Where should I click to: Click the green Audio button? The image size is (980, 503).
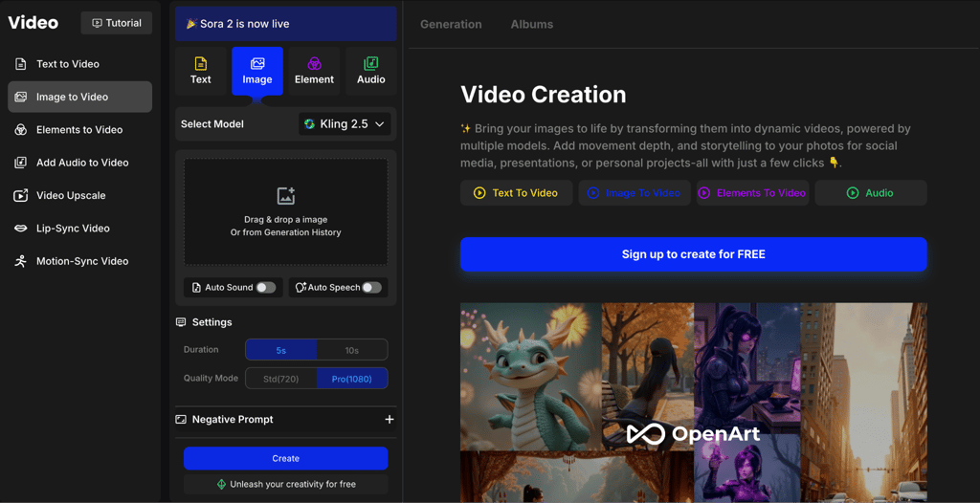871,193
